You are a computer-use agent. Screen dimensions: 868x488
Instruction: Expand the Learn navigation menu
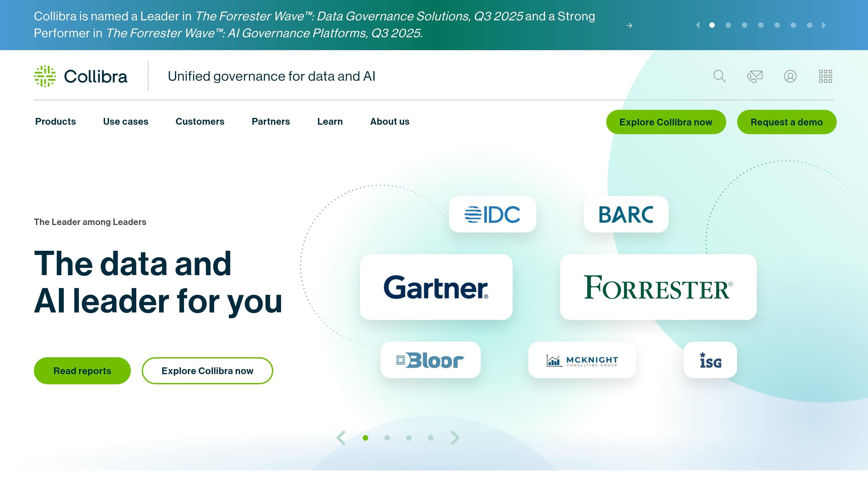330,122
